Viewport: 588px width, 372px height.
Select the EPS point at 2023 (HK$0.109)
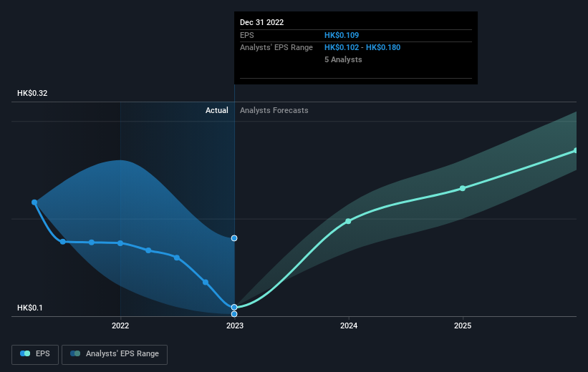coord(234,307)
